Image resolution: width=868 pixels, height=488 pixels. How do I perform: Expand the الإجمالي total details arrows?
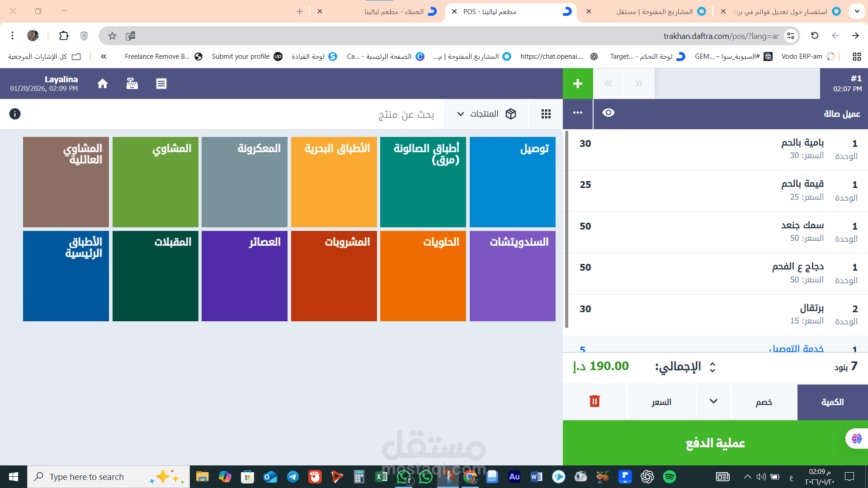coord(712,367)
